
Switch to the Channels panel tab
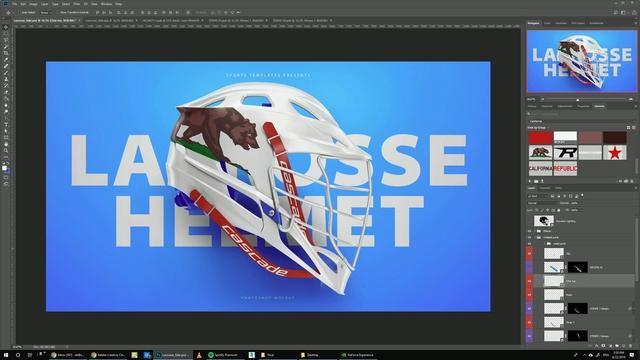pyautogui.click(x=545, y=188)
